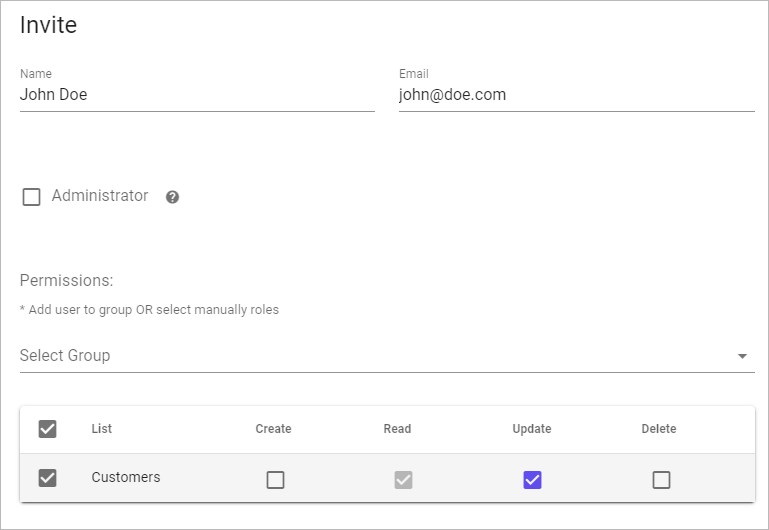Image resolution: width=769 pixels, height=530 pixels.
Task: Toggle the select-all checkbox in table header
Action: click(48, 429)
